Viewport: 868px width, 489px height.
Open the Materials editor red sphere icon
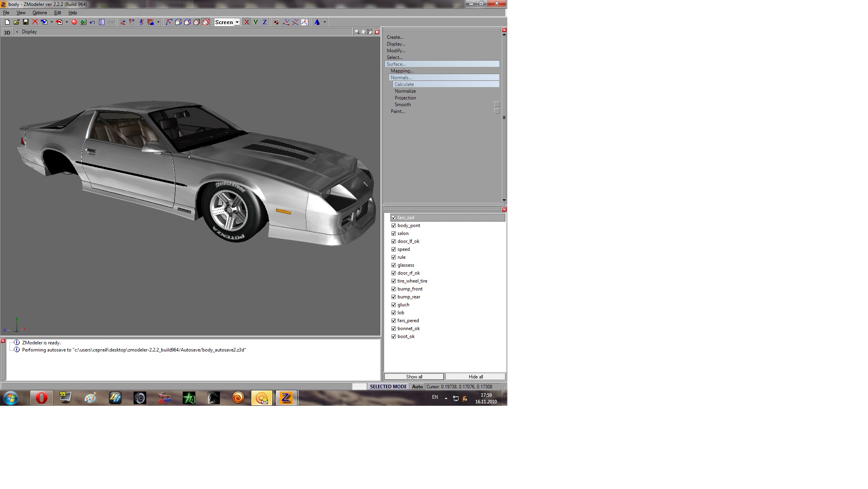pyautogui.click(x=74, y=22)
